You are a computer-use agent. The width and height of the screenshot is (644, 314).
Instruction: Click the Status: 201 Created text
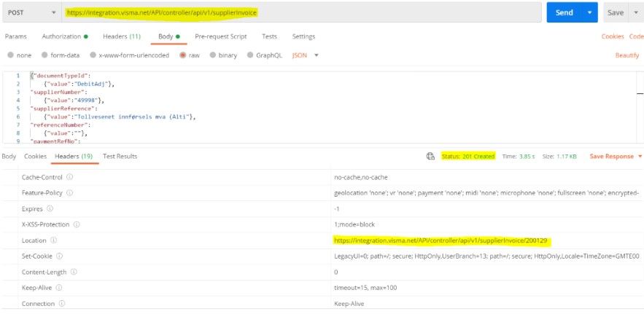point(468,157)
